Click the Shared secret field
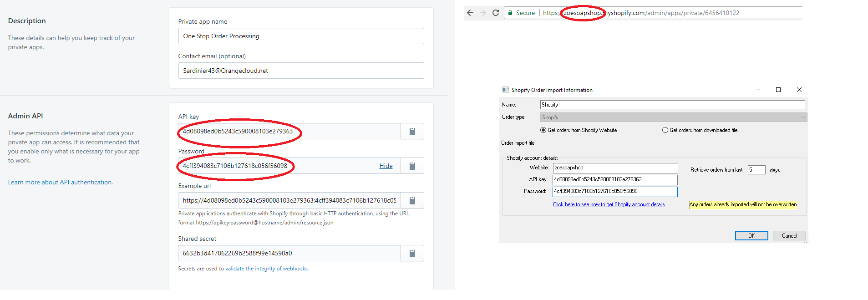The height and width of the screenshot is (300, 868). point(289,253)
